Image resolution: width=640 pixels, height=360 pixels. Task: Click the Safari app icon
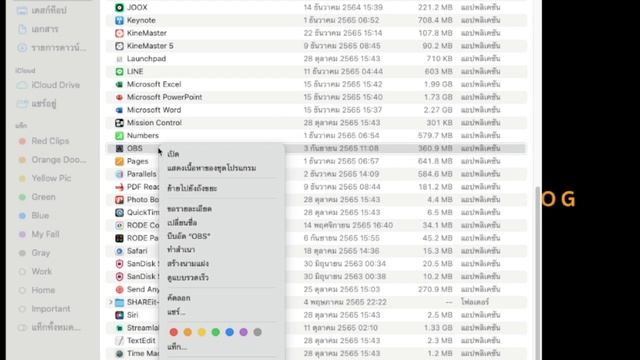click(119, 251)
